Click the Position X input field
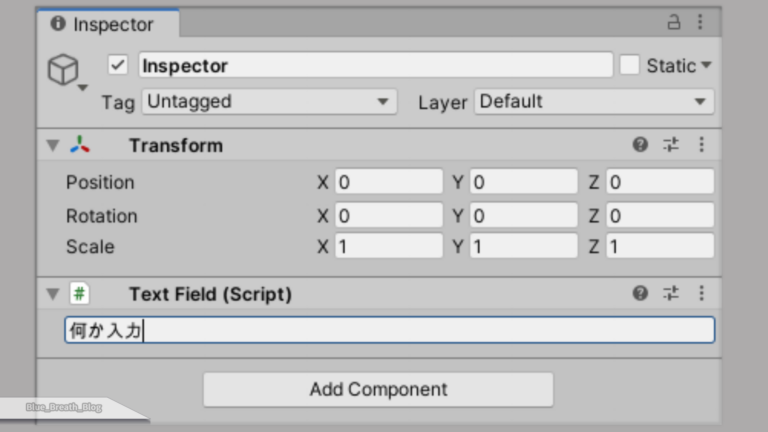 click(x=388, y=182)
